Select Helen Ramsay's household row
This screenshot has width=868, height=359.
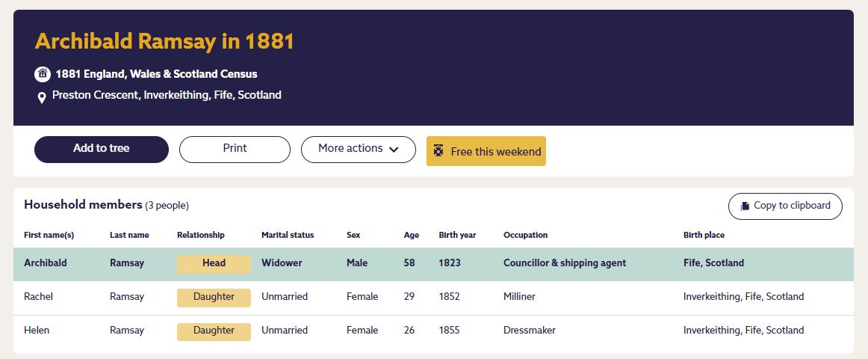tap(433, 331)
